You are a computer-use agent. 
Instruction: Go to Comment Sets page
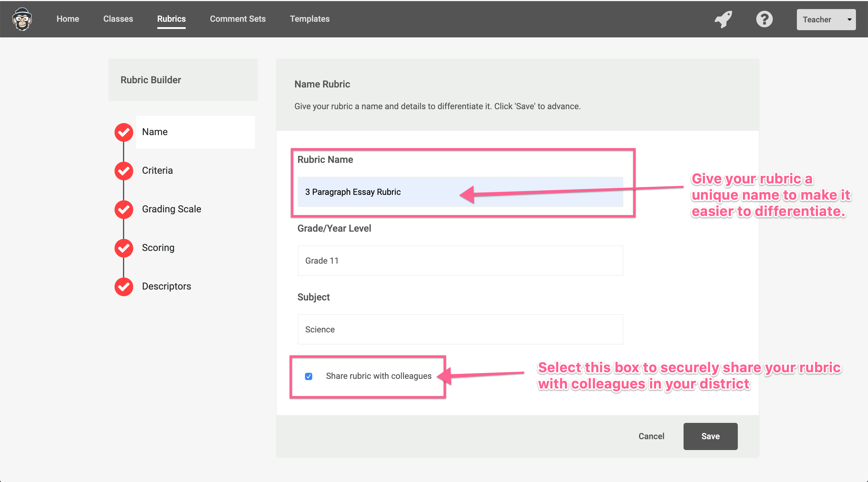[237, 19]
